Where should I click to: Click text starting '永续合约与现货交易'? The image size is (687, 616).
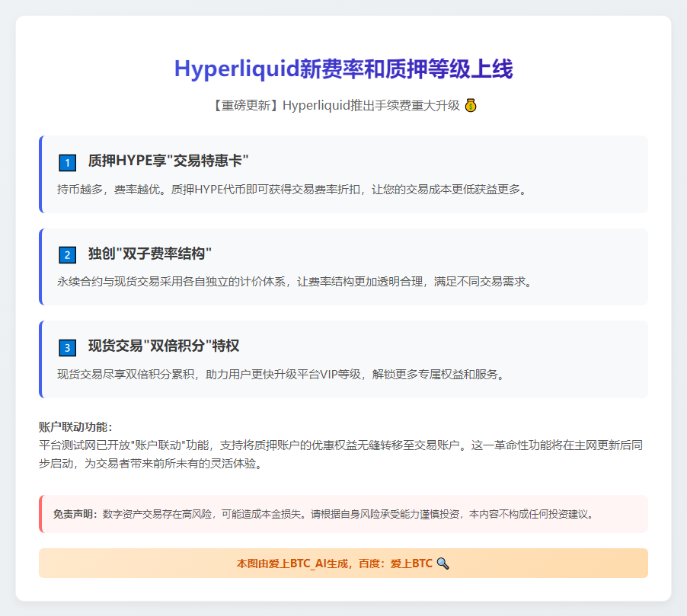[x=295, y=282]
